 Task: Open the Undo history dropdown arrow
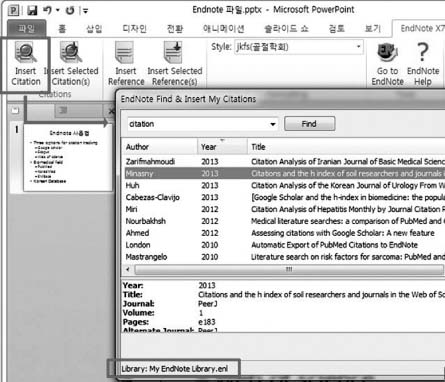[58, 10]
